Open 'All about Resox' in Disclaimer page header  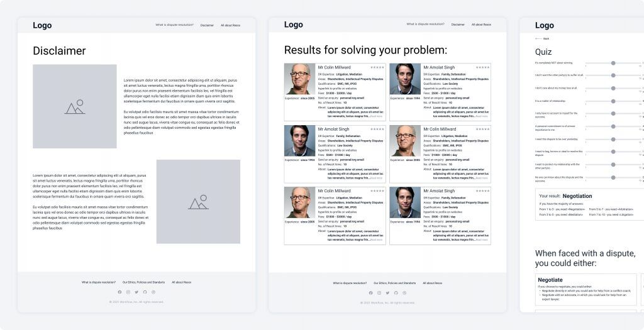(230, 25)
